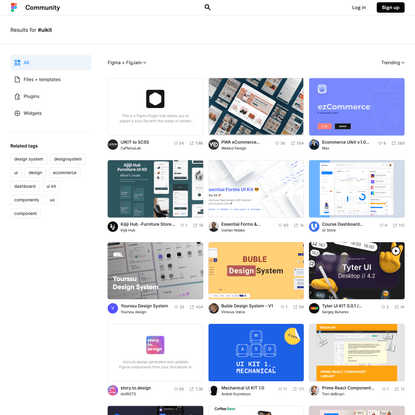Open the Tyter UI Desktop thumbnail
415x415 pixels.
point(357,271)
